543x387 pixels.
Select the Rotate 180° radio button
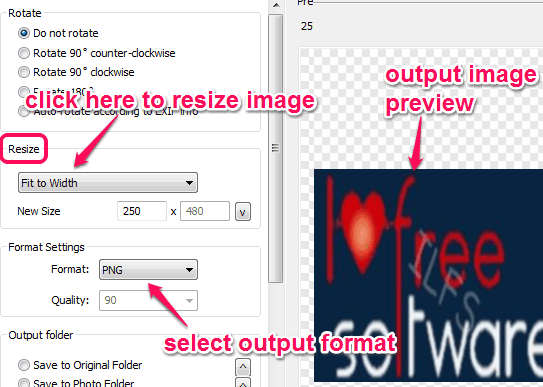24,92
